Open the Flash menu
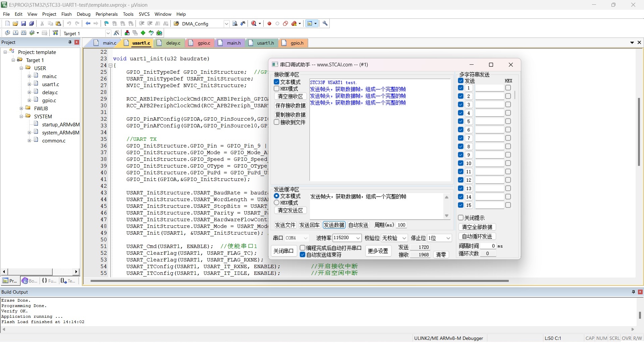644x362 pixels. click(x=66, y=14)
